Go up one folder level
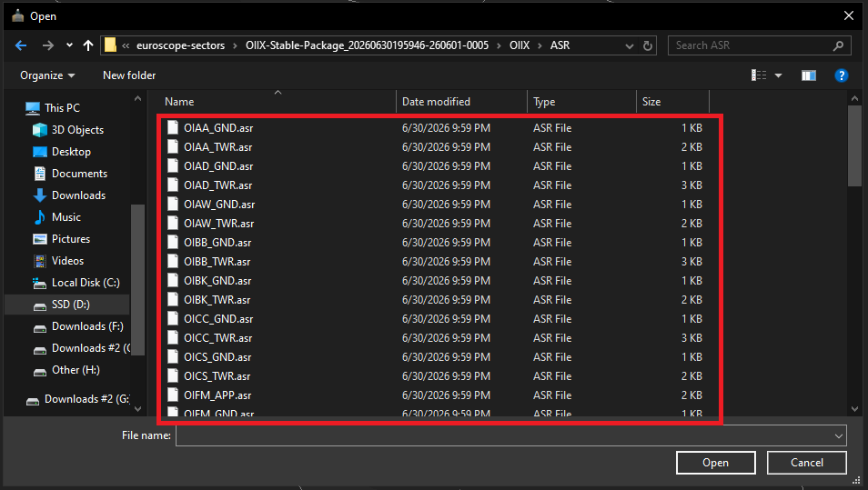The width and height of the screenshot is (868, 490). pos(88,45)
